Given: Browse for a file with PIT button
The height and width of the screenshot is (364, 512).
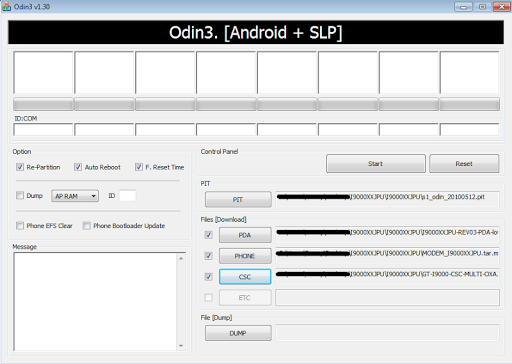Looking at the screenshot, I should 238,199.
